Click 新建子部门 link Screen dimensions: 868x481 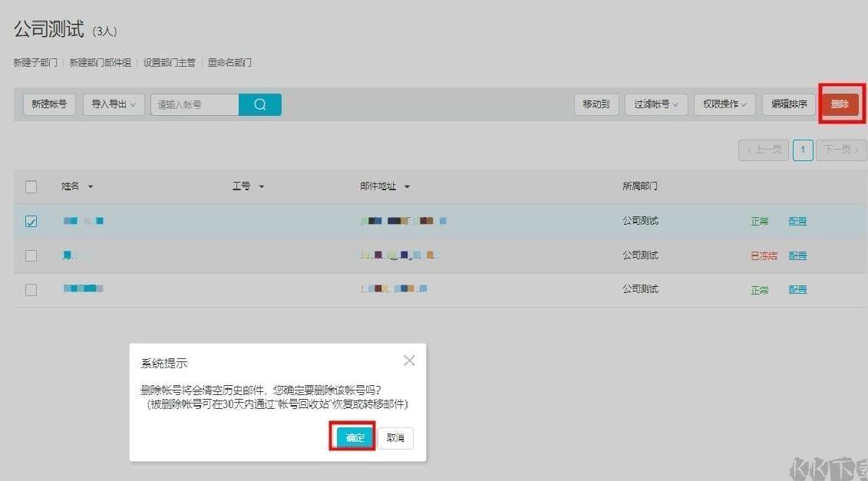click(35, 63)
